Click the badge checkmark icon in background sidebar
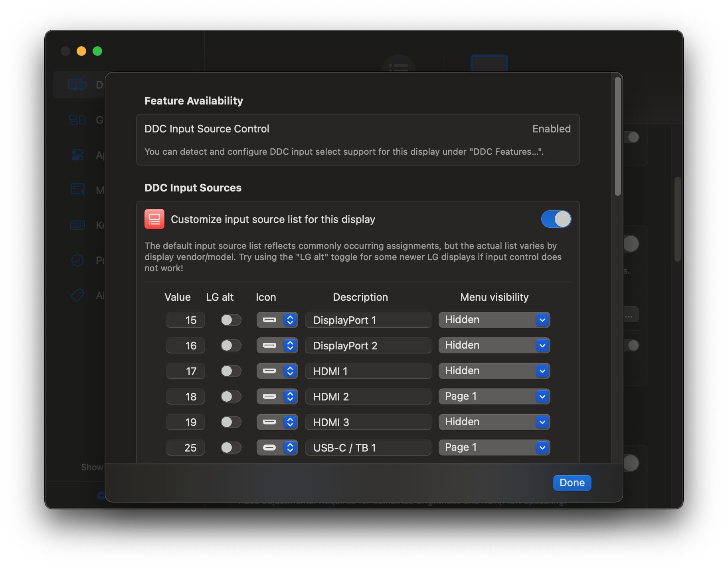This screenshot has height=568, width=728. tap(77, 260)
